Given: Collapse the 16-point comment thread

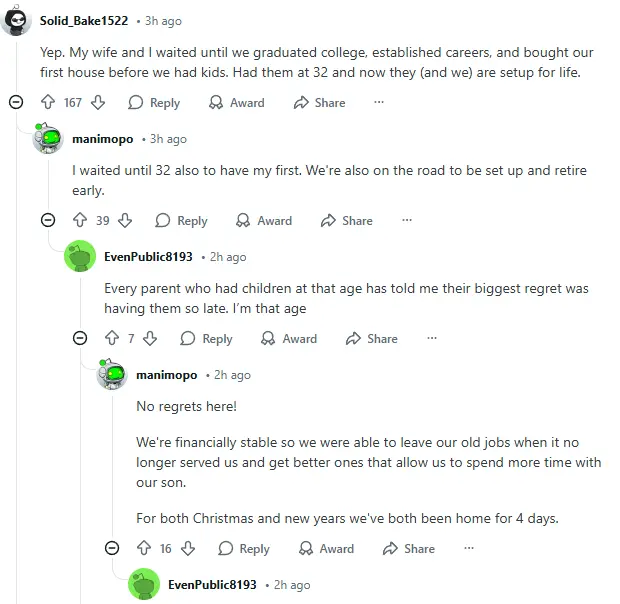Looking at the screenshot, I should pos(112,548).
